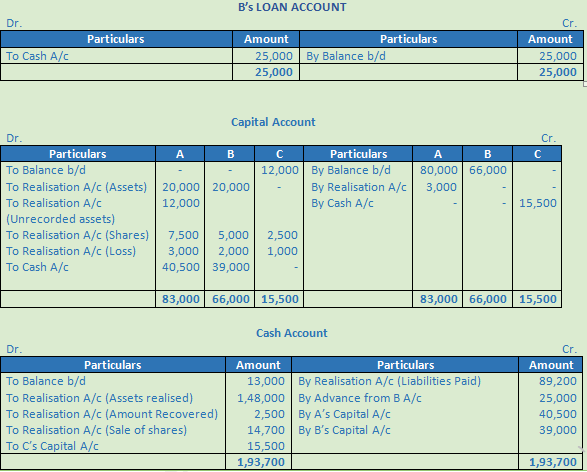Select the 2,500 shares value for C

click(x=282, y=235)
